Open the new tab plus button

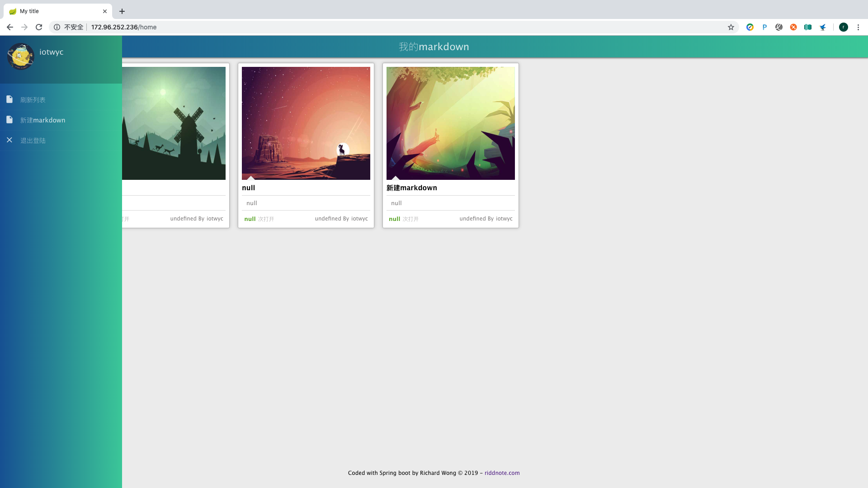122,11
